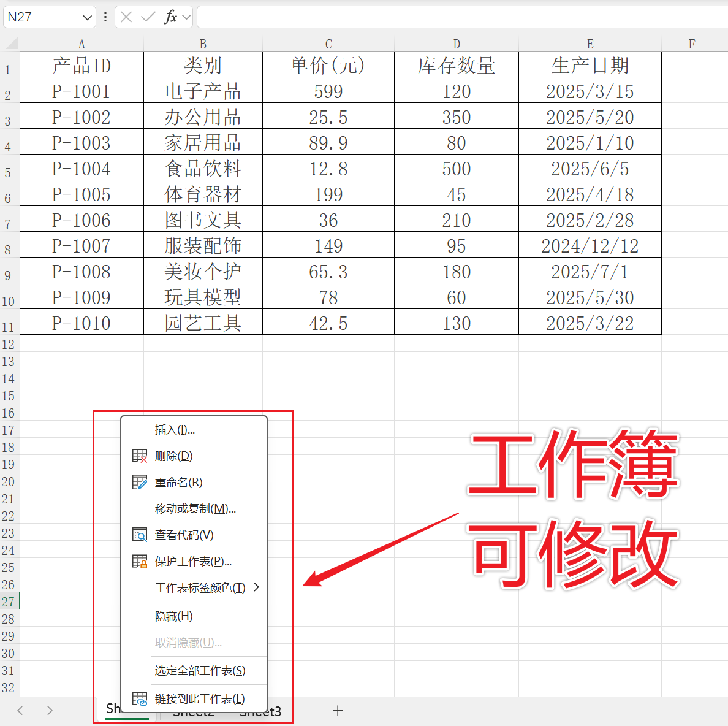Viewport: 728px width, 726px height.
Task: Open the Name Box dropdown arrow
Action: pos(87,17)
